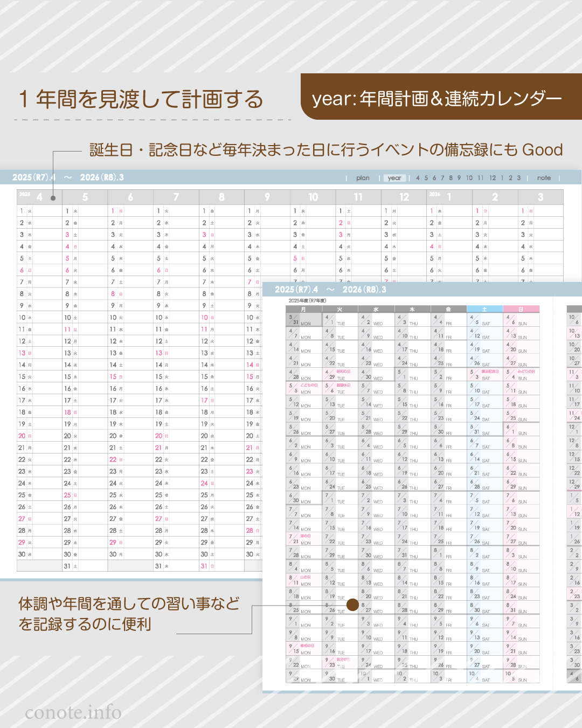Open the conote.info link
Screen dimensions: 582x728
pos(74,711)
